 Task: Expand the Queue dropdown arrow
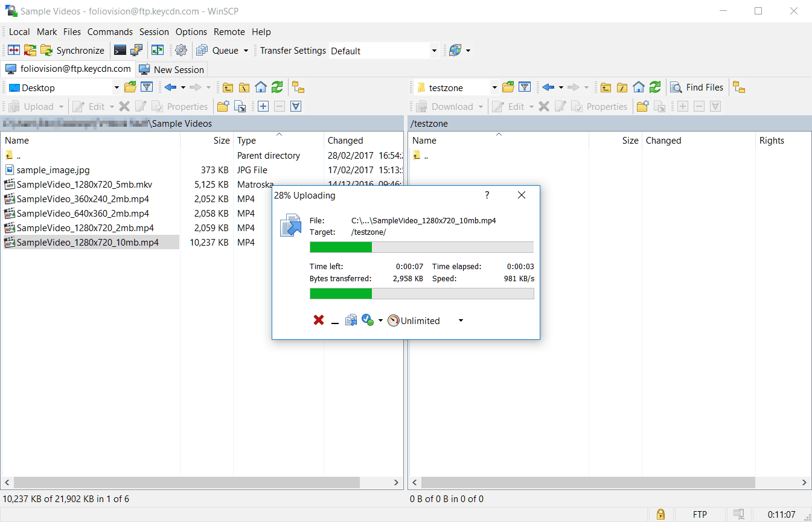point(246,51)
